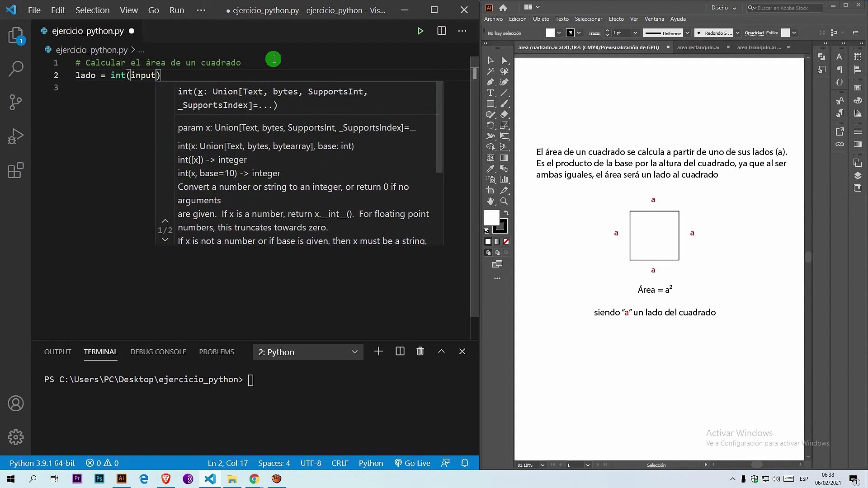Select the Type tool in Illustrator

pos(490,93)
